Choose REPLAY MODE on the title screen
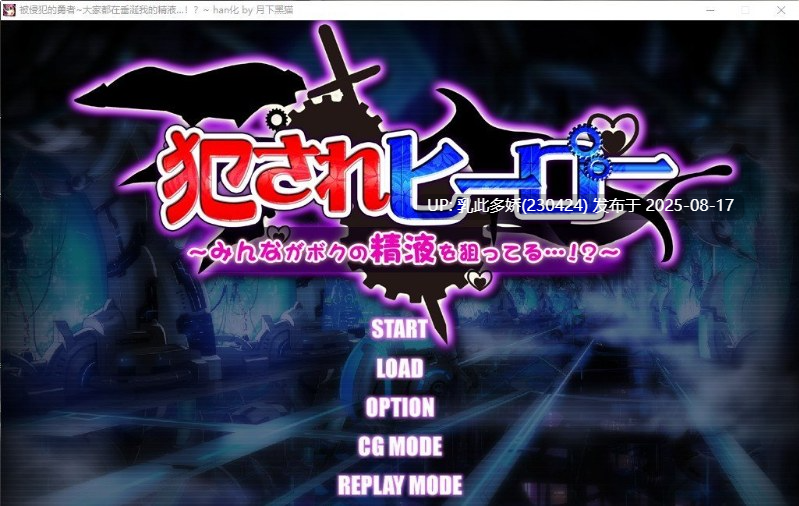 click(400, 485)
